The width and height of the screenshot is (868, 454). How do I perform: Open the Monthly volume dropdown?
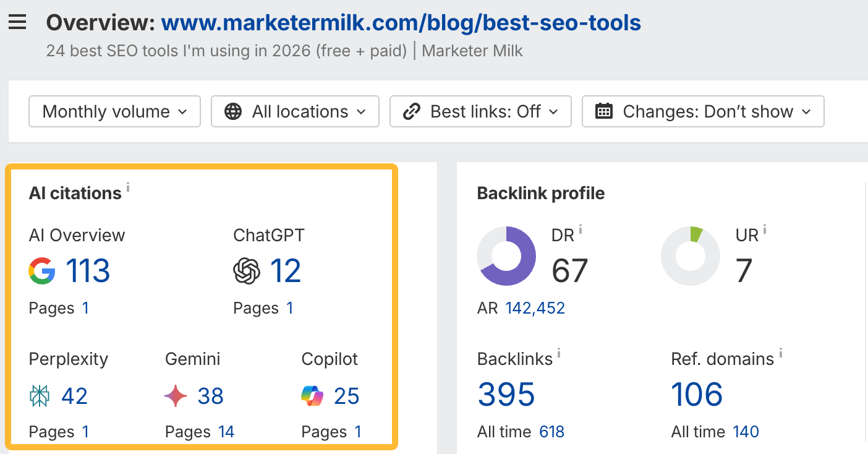(x=114, y=111)
